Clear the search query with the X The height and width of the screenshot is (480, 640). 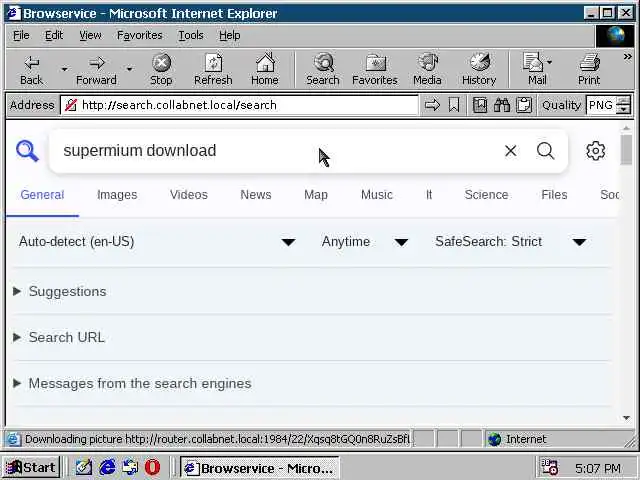pyautogui.click(x=511, y=151)
